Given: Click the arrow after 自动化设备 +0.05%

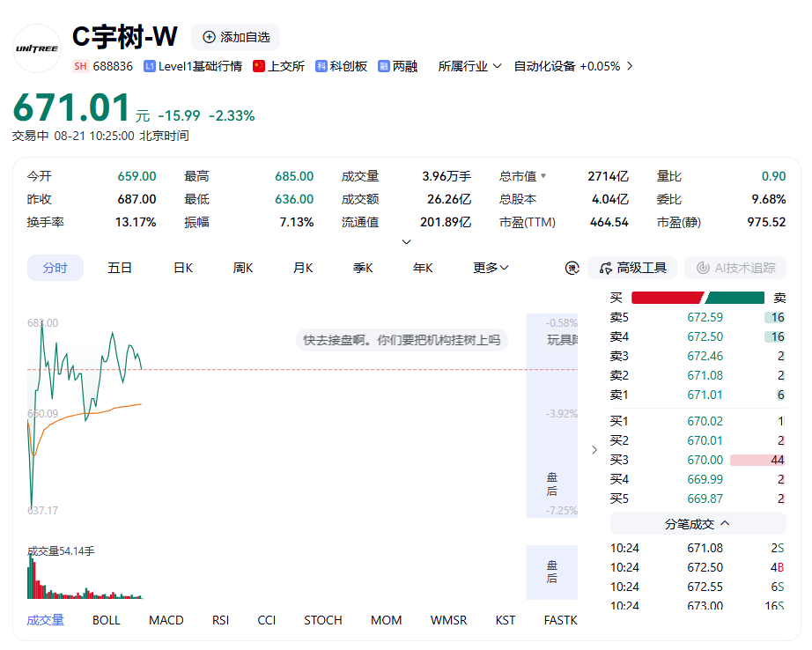Looking at the screenshot, I should point(630,66).
